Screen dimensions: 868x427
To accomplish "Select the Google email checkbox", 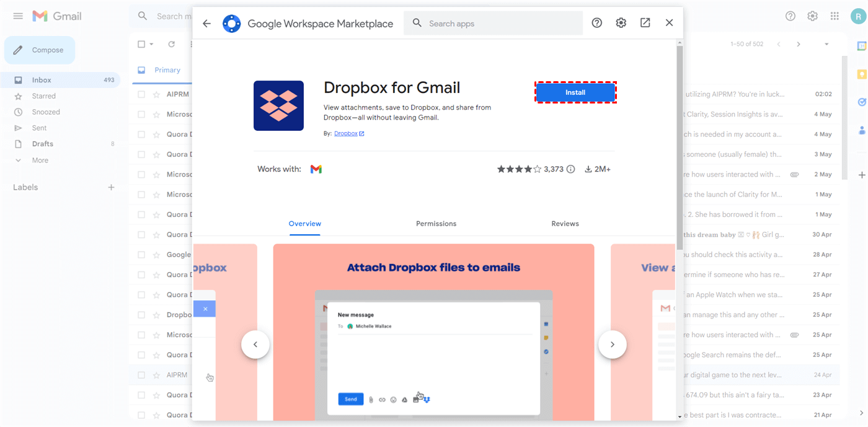I will click(141, 255).
